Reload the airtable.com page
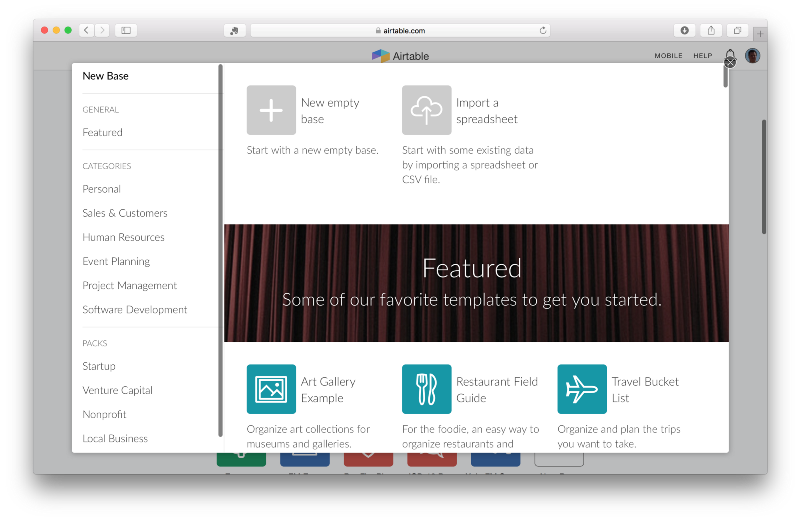 (x=543, y=30)
